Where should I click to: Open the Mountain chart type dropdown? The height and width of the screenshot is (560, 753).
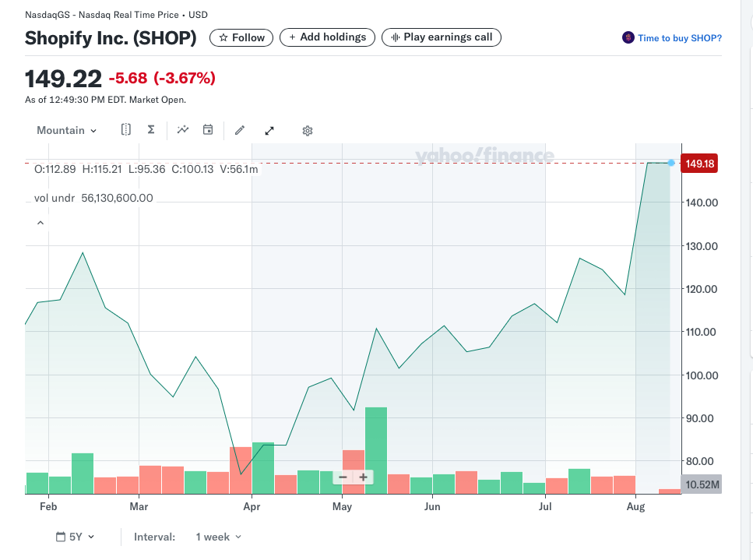(x=67, y=130)
